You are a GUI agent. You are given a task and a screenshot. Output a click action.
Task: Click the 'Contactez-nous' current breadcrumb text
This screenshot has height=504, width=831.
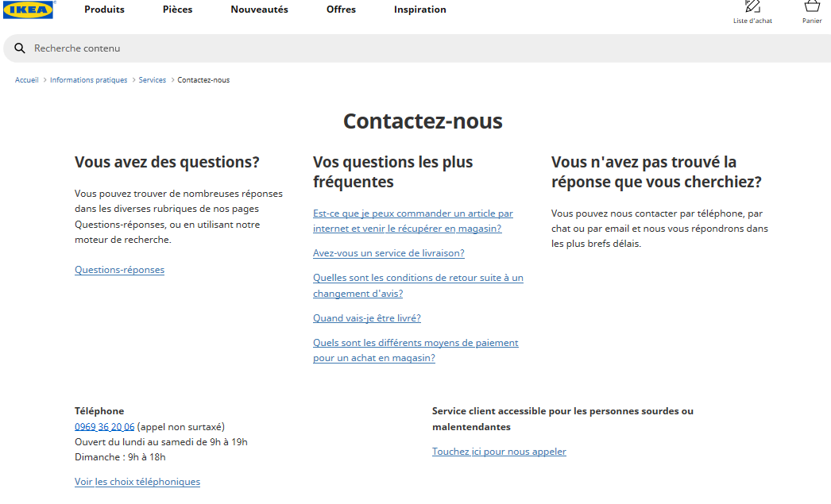(x=203, y=80)
